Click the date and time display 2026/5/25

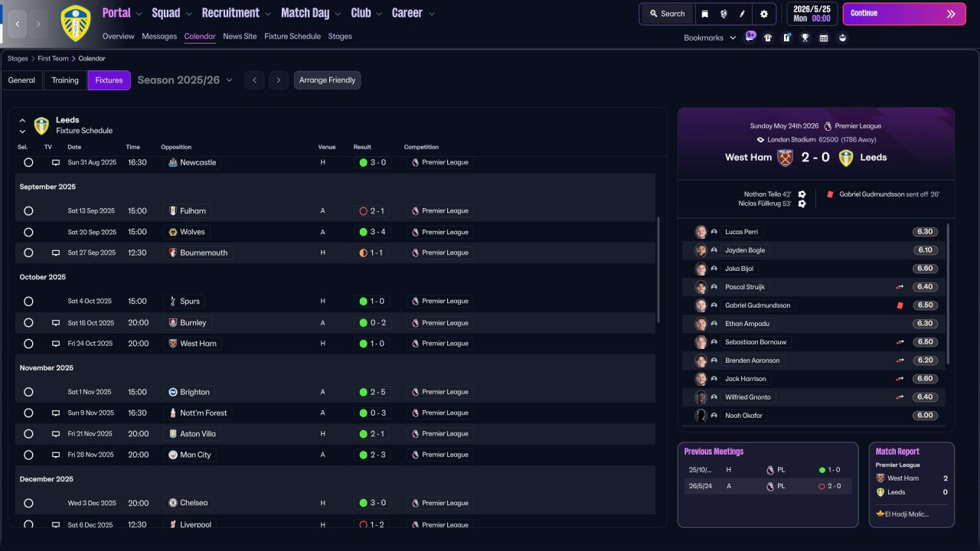click(x=812, y=14)
